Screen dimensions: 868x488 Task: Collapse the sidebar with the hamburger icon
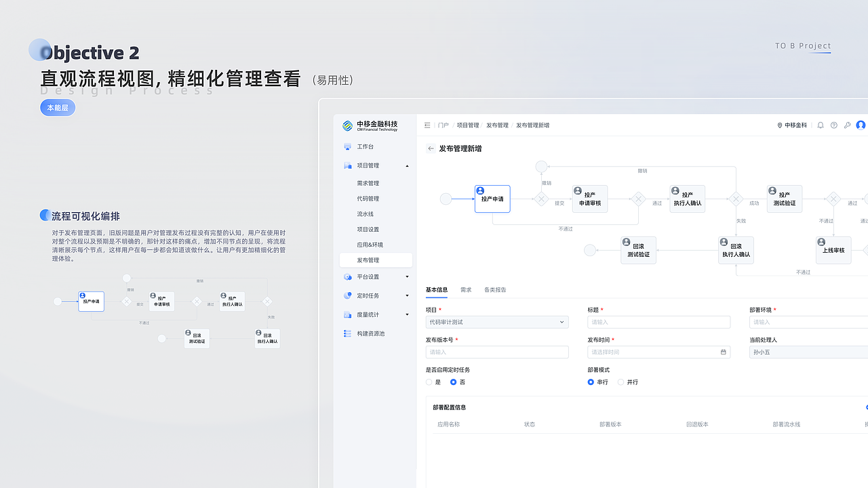point(427,125)
